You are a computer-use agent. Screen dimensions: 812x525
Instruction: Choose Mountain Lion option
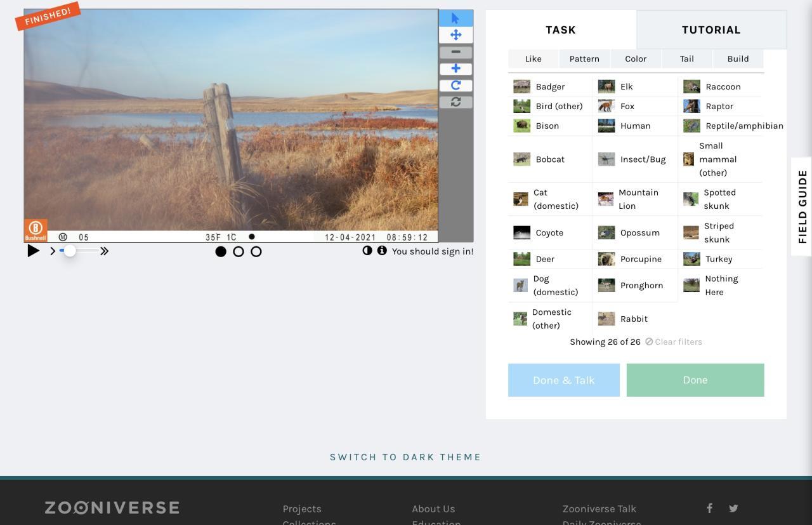[x=635, y=199]
